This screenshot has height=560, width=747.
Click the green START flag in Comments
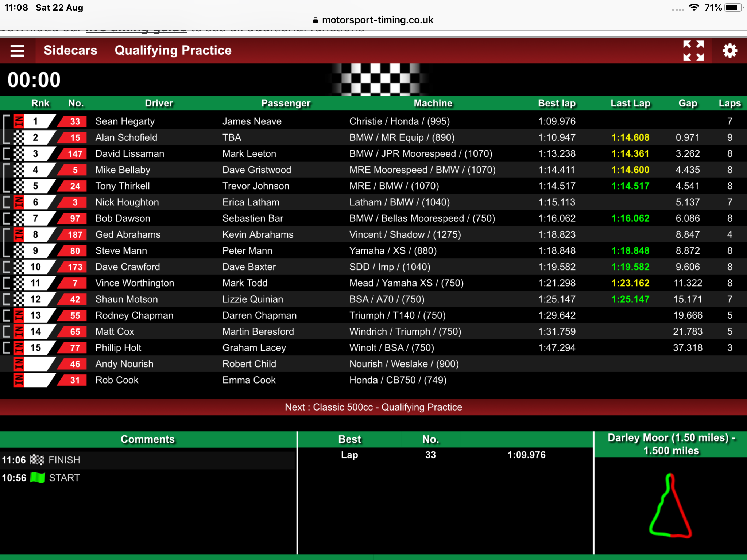coord(38,478)
